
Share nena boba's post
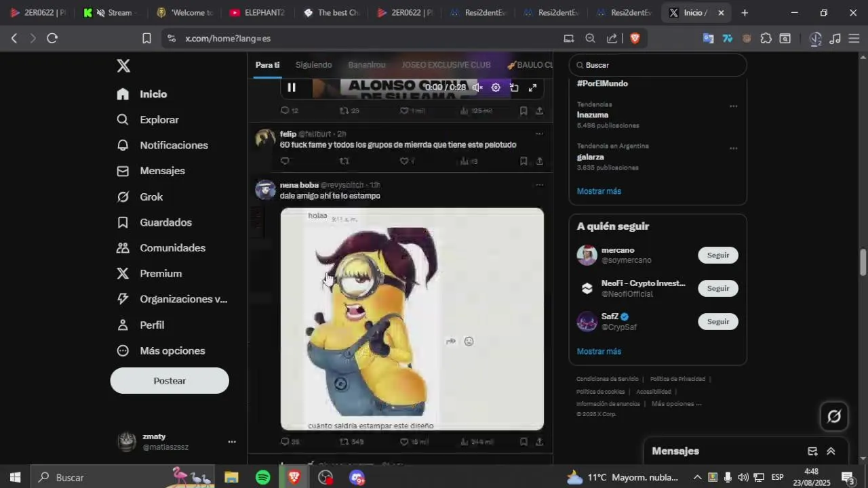click(539, 442)
